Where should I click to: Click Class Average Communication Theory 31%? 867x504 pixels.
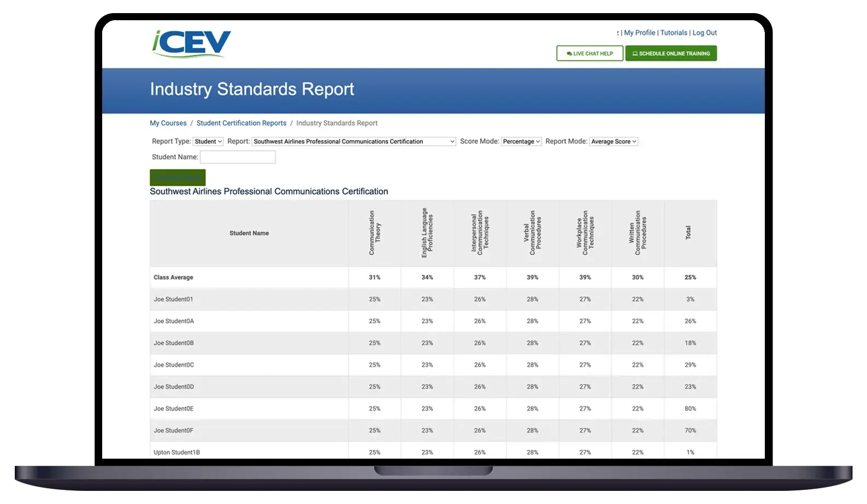[x=375, y=277]
